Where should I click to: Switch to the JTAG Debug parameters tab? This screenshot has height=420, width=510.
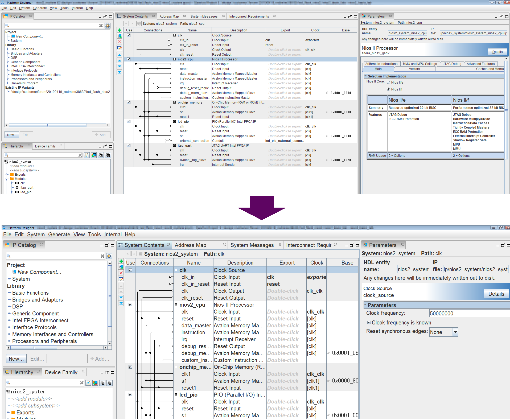(x=452, y=64)
